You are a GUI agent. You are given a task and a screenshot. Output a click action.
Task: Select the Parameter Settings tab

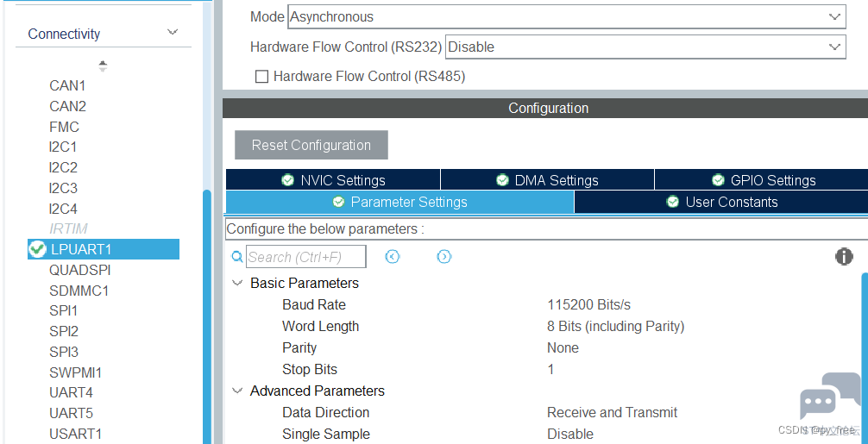pyautogui.click(x=399, y=202)
